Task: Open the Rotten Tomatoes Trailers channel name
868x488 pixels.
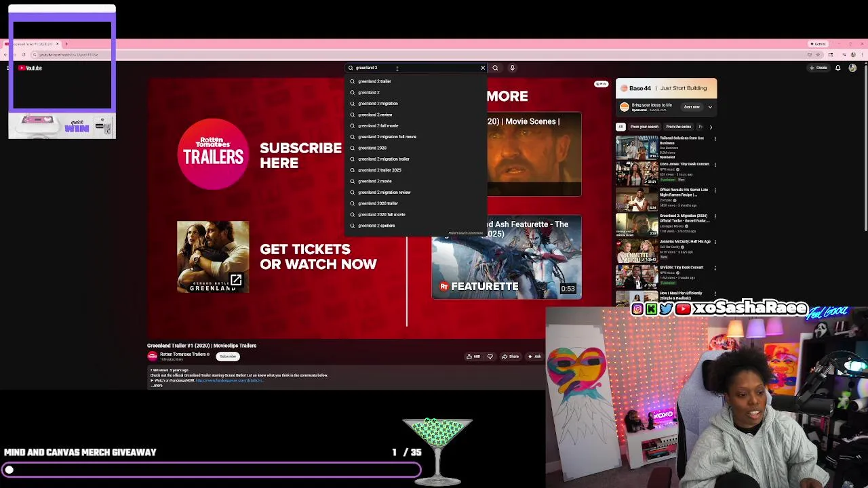Action: pos(183,354)
